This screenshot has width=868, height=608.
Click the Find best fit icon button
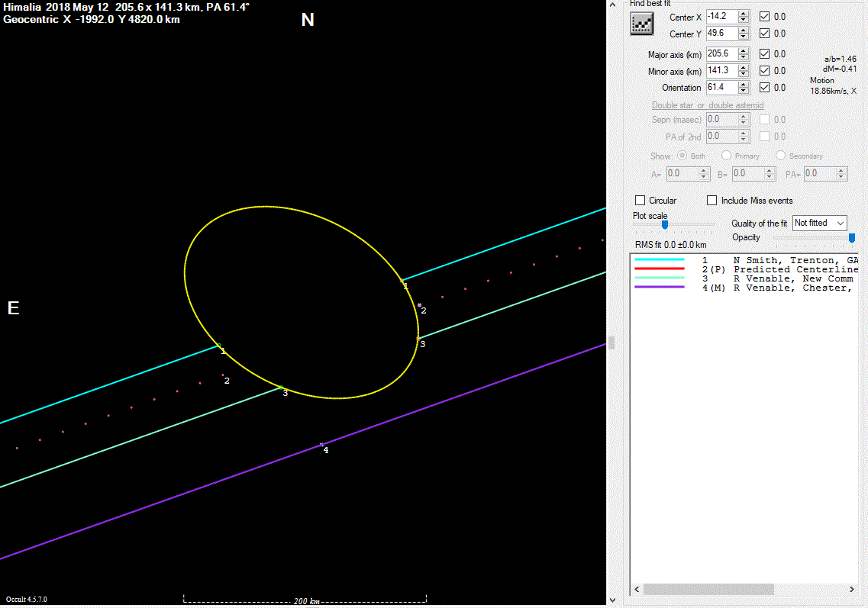[641, 24]
